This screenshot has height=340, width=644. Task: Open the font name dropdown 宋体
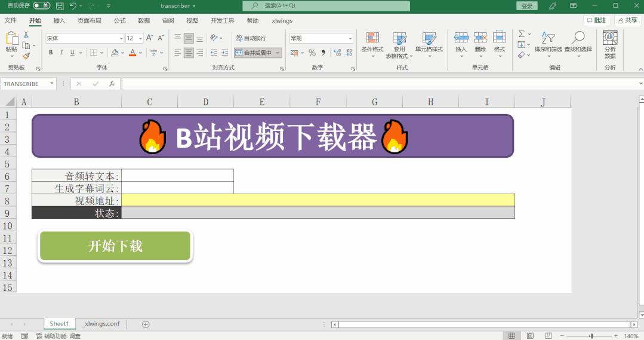coord(121,38)
